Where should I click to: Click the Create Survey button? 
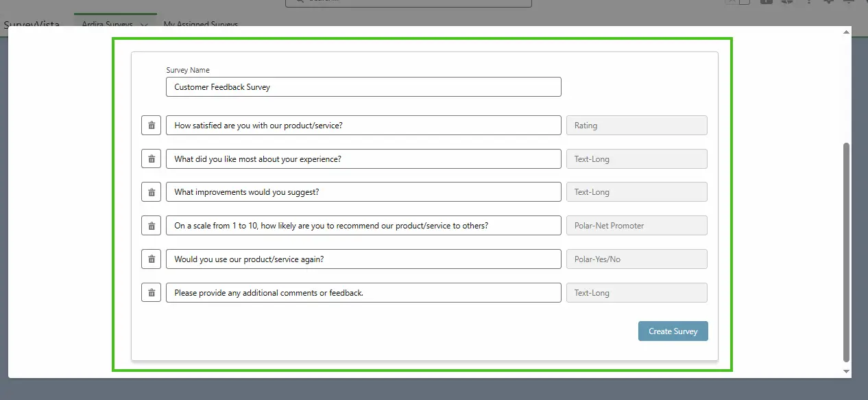[673, 331]
